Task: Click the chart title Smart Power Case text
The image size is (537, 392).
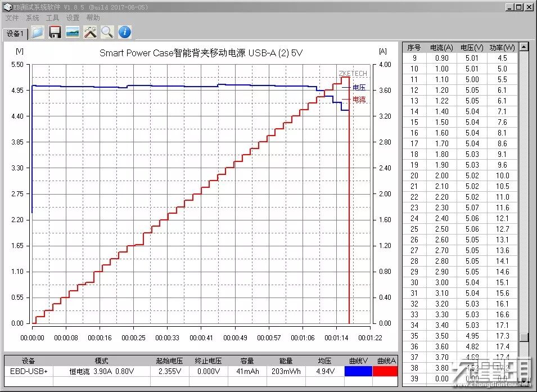Action: [201, 53]
